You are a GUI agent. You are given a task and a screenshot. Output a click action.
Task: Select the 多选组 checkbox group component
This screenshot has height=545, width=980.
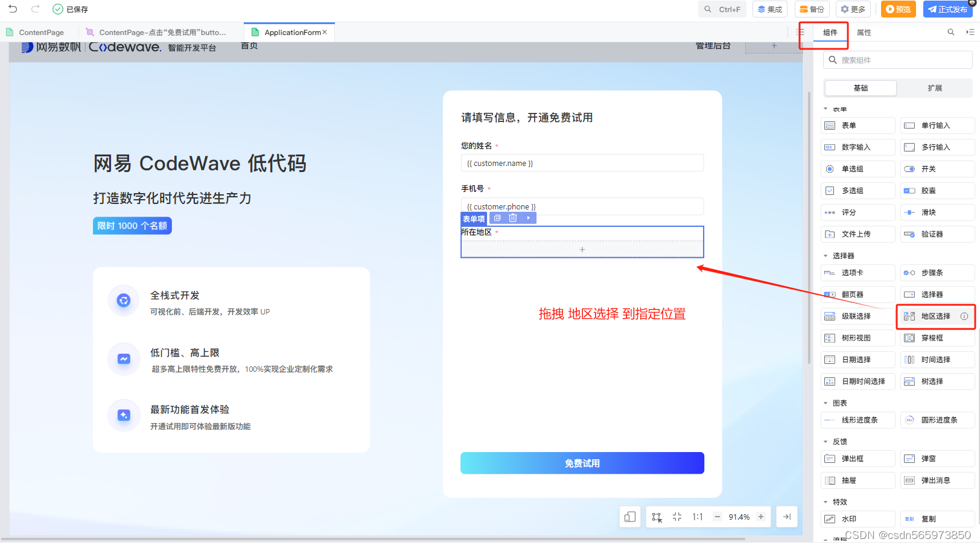(858, 191)
